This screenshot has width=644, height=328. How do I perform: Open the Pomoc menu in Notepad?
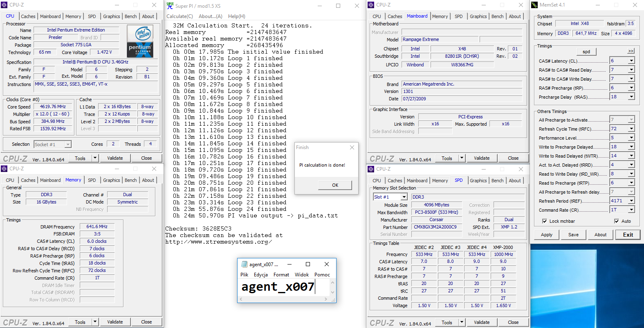(x=322, y=275)
